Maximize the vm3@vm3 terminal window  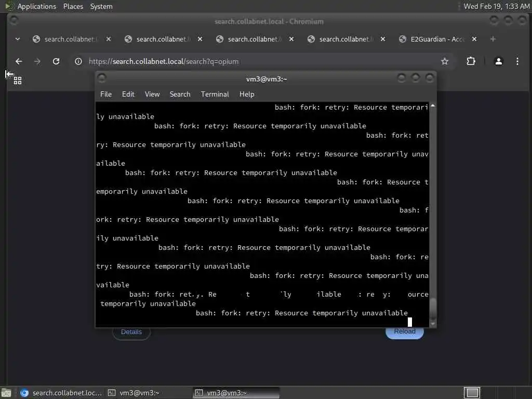[x=415, y=78]
